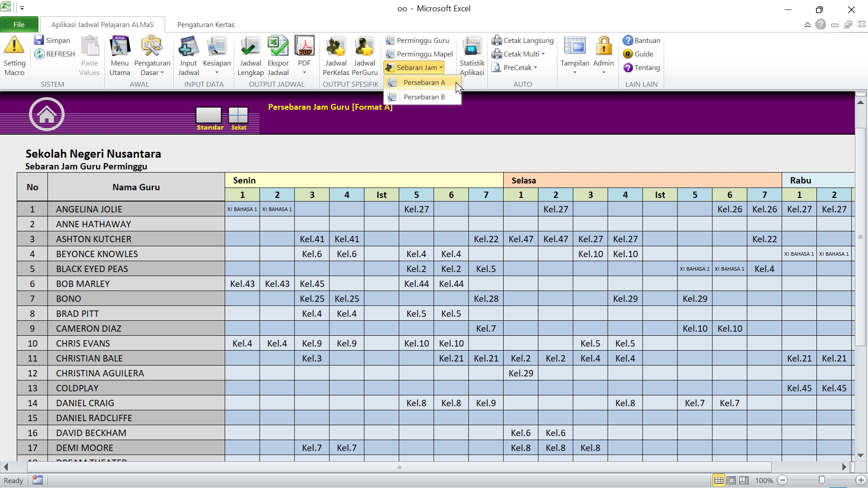
Task: Switch to Standar view mode
Action: pos(209,116)
